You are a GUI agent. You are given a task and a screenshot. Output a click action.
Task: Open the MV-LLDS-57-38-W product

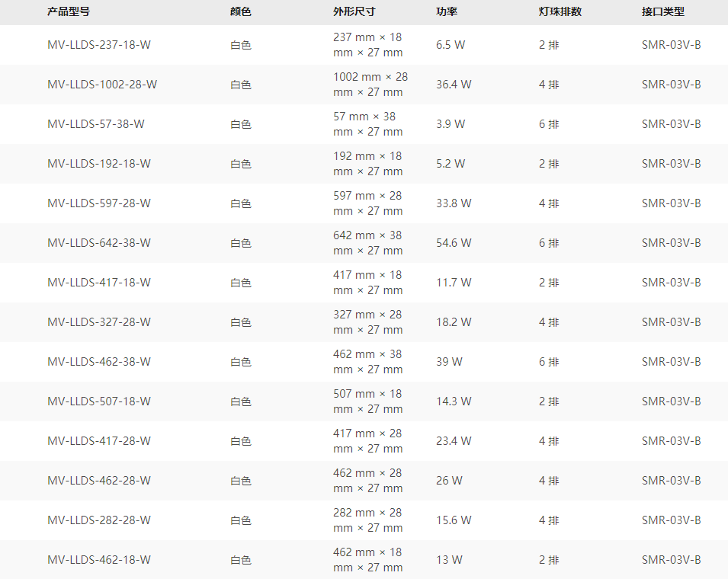[x=96, y=124]
